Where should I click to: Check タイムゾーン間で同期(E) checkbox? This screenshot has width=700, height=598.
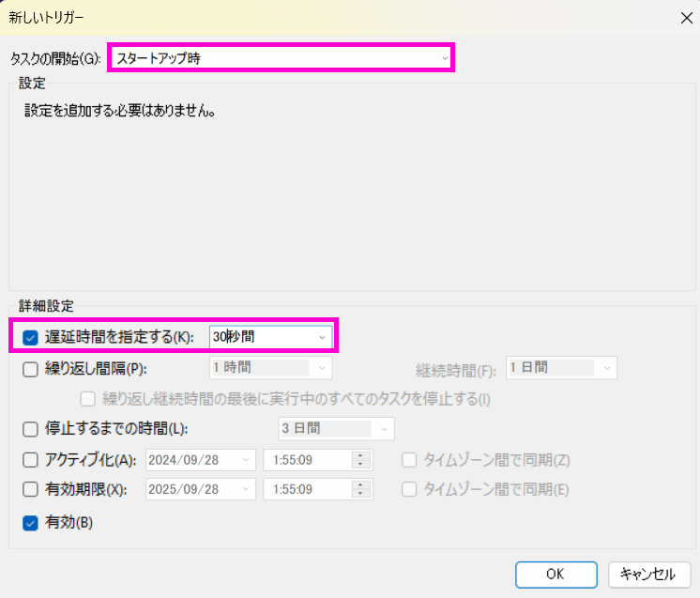[x=409, y=489]
